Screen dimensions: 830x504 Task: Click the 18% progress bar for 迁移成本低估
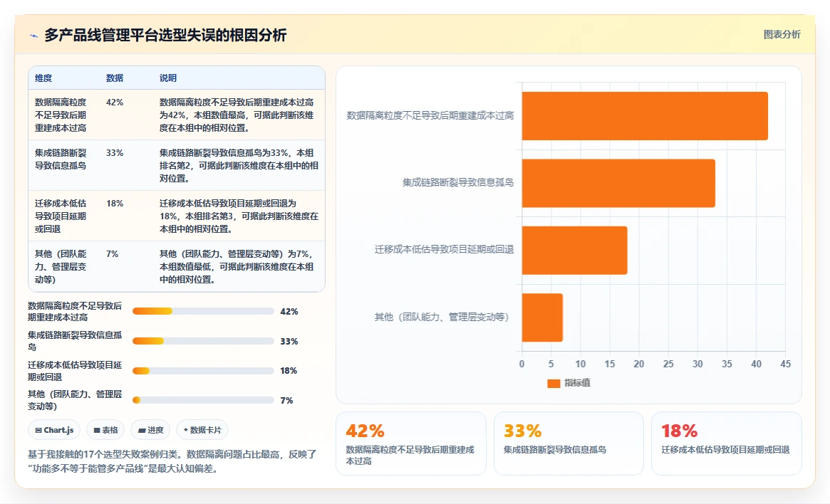click(203, 371)
